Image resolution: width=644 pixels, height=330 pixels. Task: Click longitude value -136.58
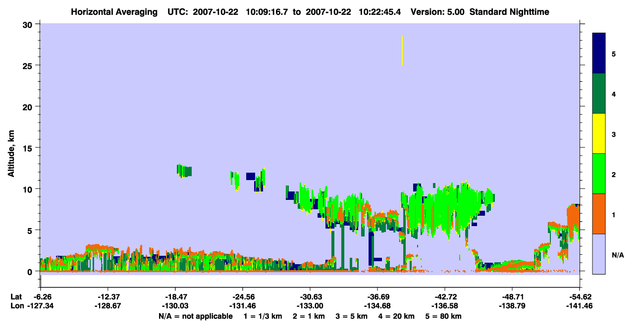point(445,306)
